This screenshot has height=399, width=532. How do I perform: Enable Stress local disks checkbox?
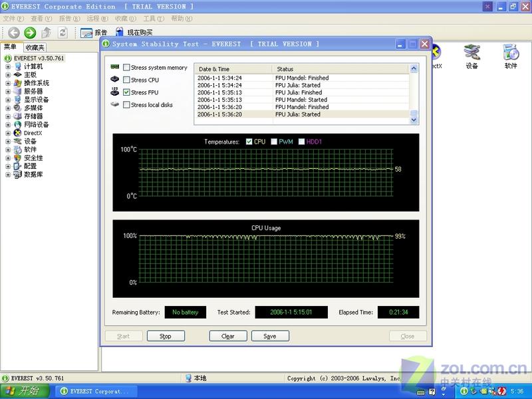coord(126,105)
